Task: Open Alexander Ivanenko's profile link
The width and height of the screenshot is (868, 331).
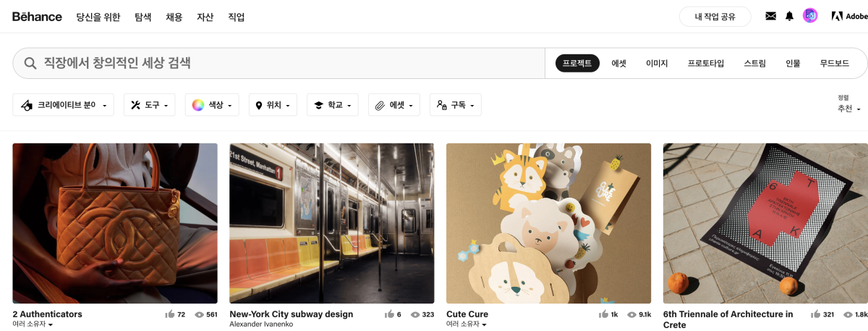Action: [261, 324]
